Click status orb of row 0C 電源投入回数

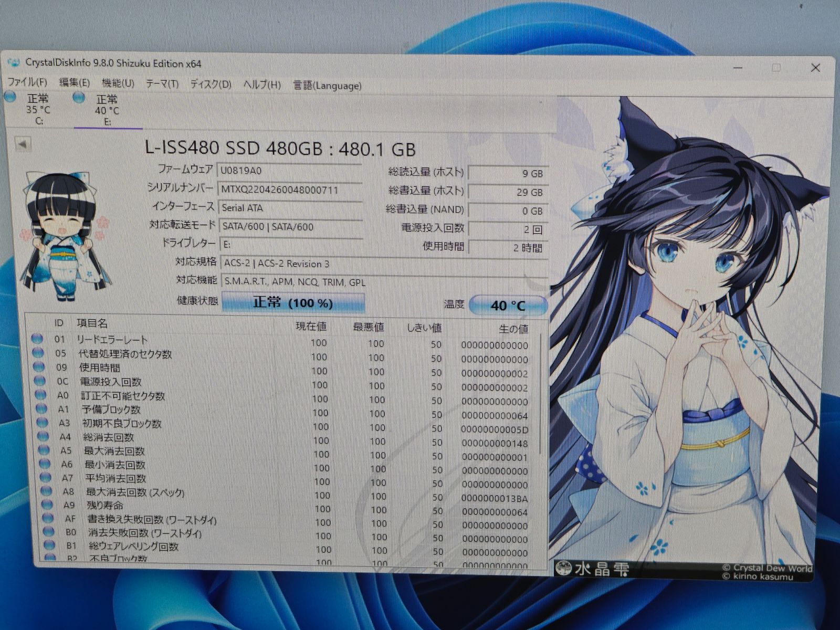40,381
